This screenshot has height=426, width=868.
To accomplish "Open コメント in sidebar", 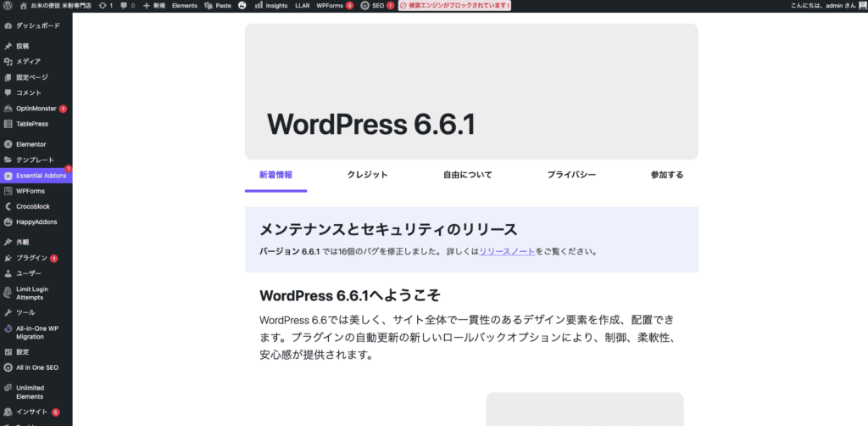I will tap(36, 92).
